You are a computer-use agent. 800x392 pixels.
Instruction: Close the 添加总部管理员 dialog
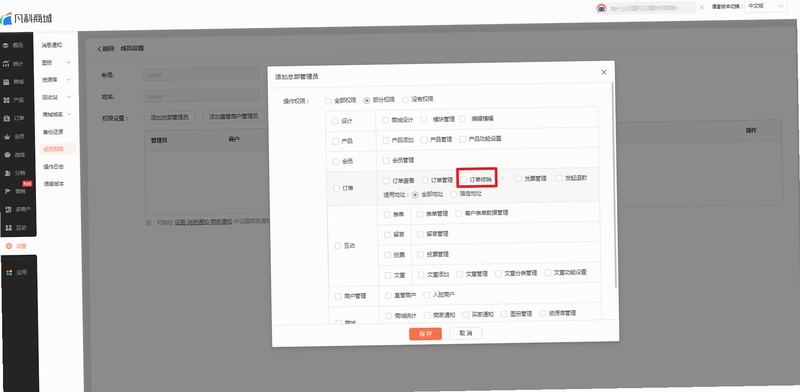tap(604, 72)
